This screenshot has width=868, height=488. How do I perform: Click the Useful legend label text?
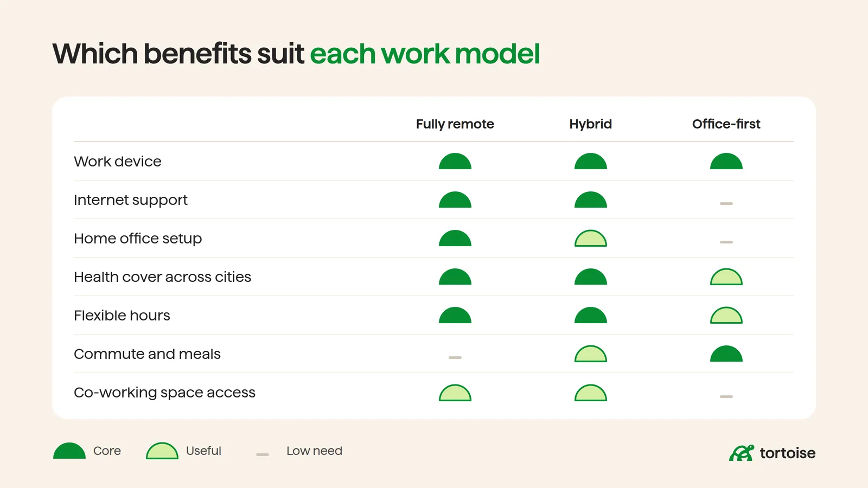[x=203, y=451]
